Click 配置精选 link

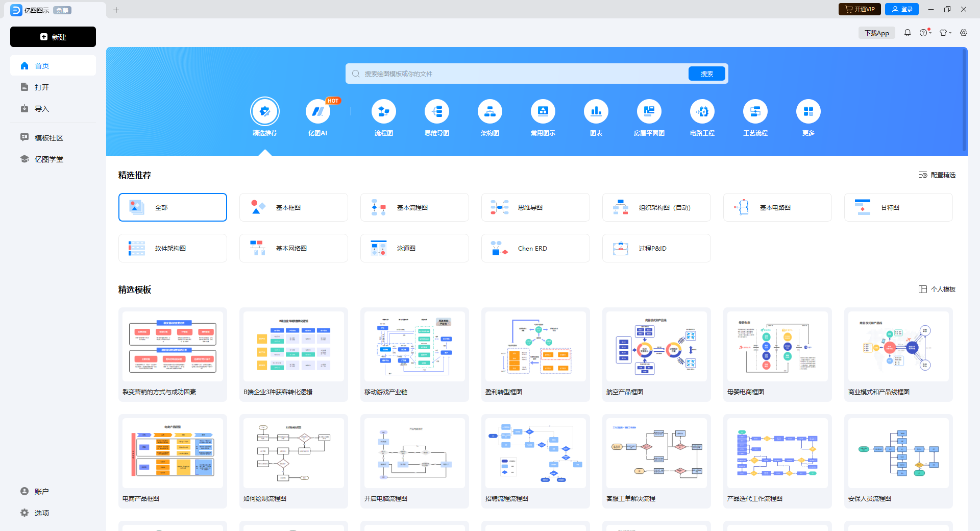(x=937, y=175)
